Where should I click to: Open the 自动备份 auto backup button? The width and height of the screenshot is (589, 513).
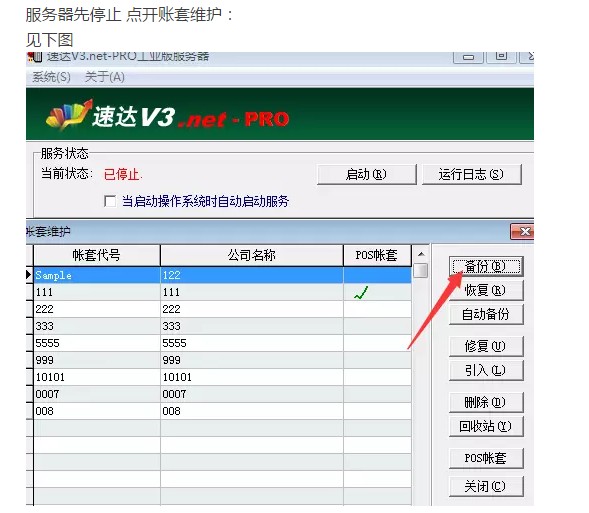pos(486,314)
